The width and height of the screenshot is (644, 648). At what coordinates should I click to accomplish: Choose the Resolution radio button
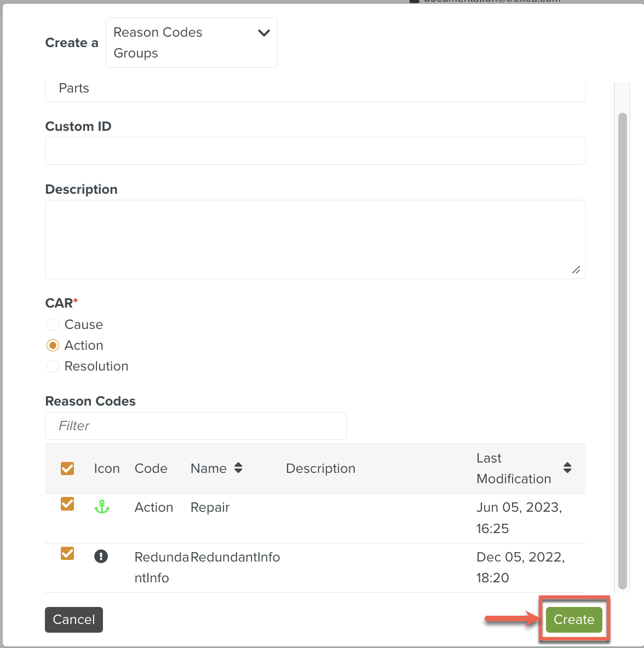53,366
